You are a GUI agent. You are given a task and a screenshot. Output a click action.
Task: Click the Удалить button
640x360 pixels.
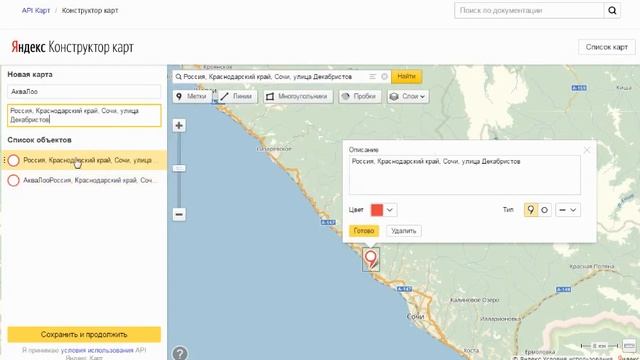coord(404,231)
